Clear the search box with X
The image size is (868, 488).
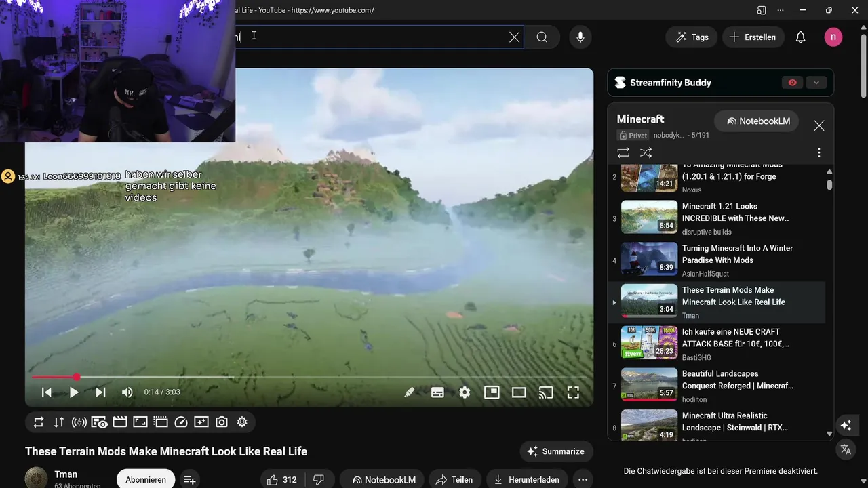[515, 37]
